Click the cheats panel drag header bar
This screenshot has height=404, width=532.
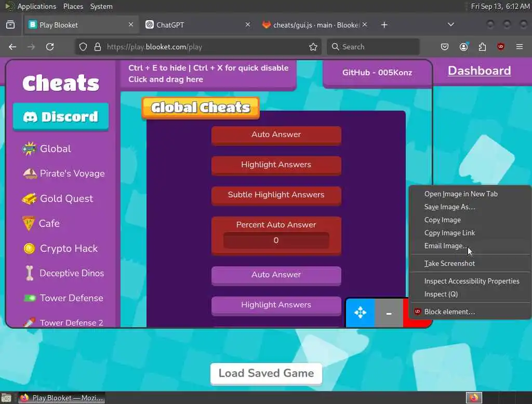point(208,74)
